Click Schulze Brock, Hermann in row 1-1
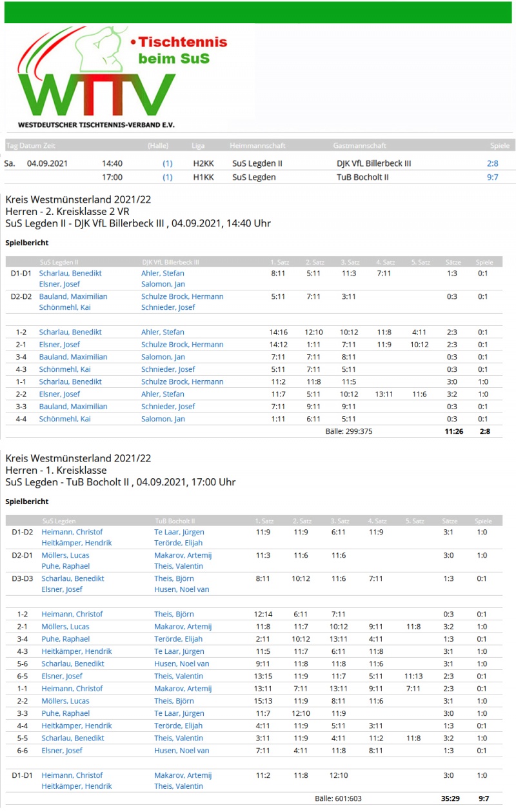This screenshot has height=812, width=516. tap(182, 382)
